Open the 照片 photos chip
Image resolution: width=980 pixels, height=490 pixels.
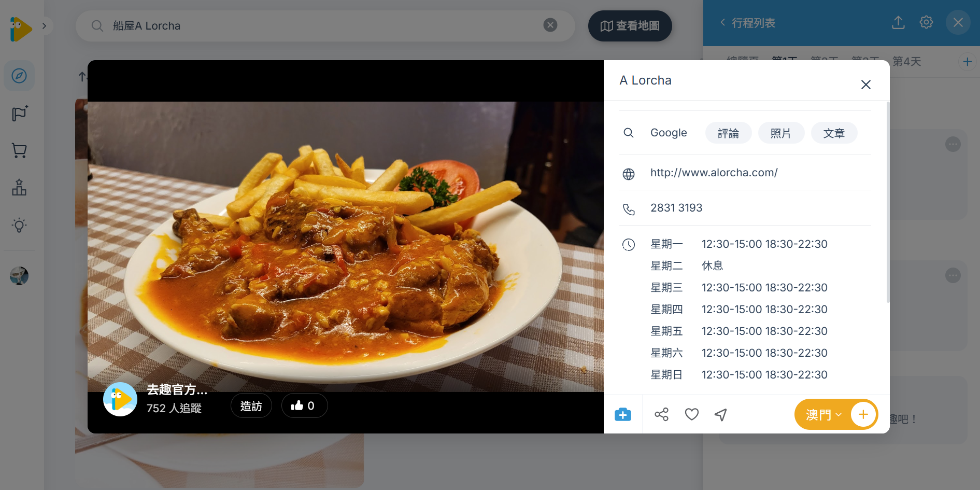click(x=781, y=133)
